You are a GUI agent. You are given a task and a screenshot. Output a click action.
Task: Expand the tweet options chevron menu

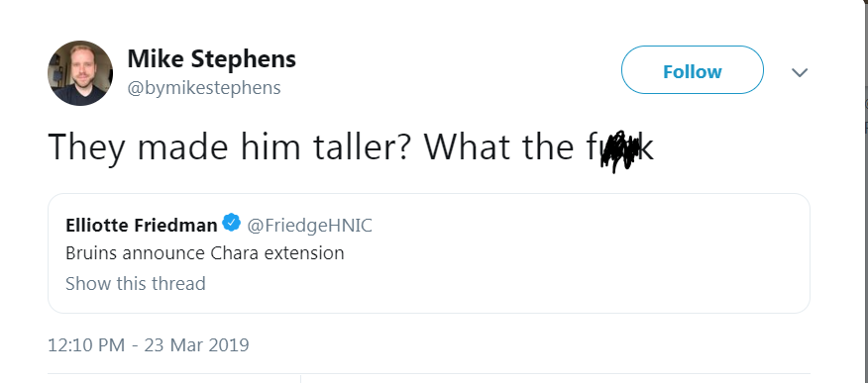coord(800,72)
